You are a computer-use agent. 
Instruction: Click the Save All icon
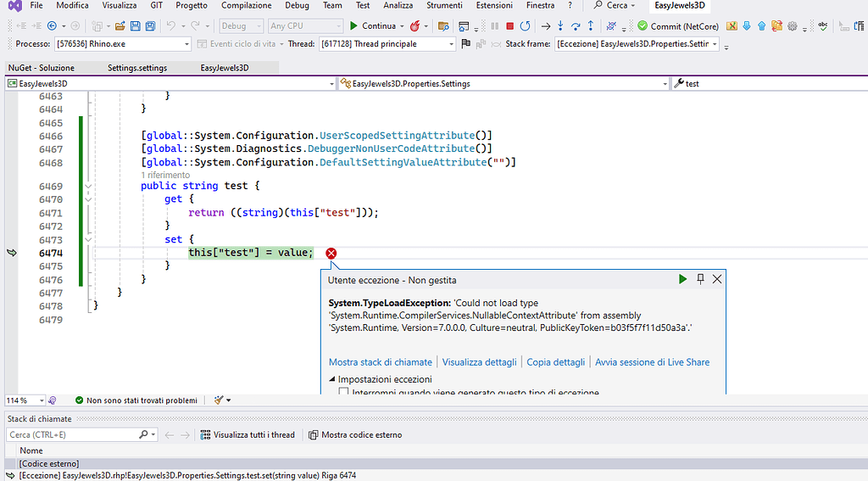[x=150, y=26]
